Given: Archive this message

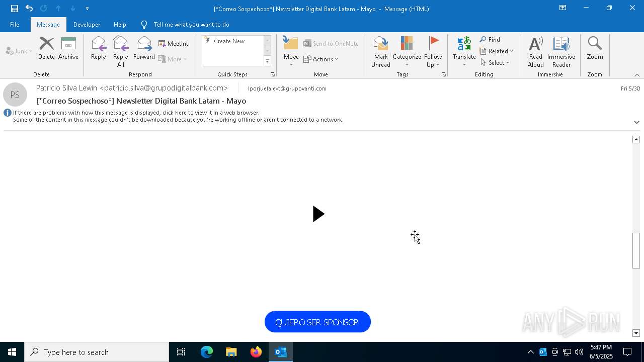Looking at the screenshot, I should pyautogui.click(x=68, y=48).
